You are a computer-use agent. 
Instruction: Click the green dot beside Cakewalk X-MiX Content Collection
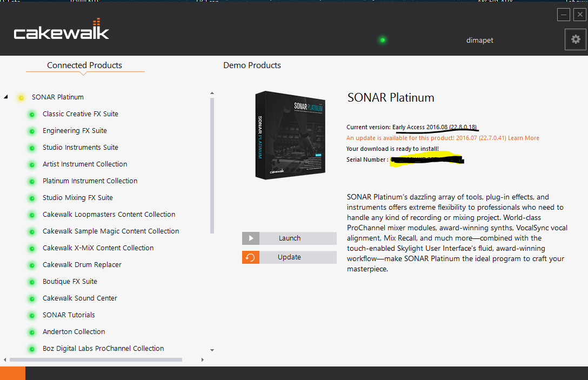point(32,249)
